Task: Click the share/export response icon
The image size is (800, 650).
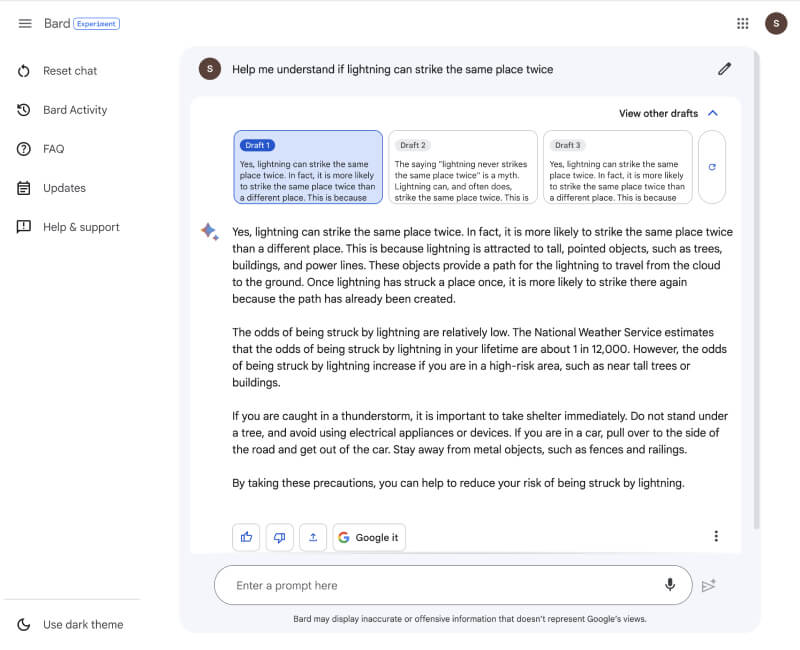Action: coord(313,537)
